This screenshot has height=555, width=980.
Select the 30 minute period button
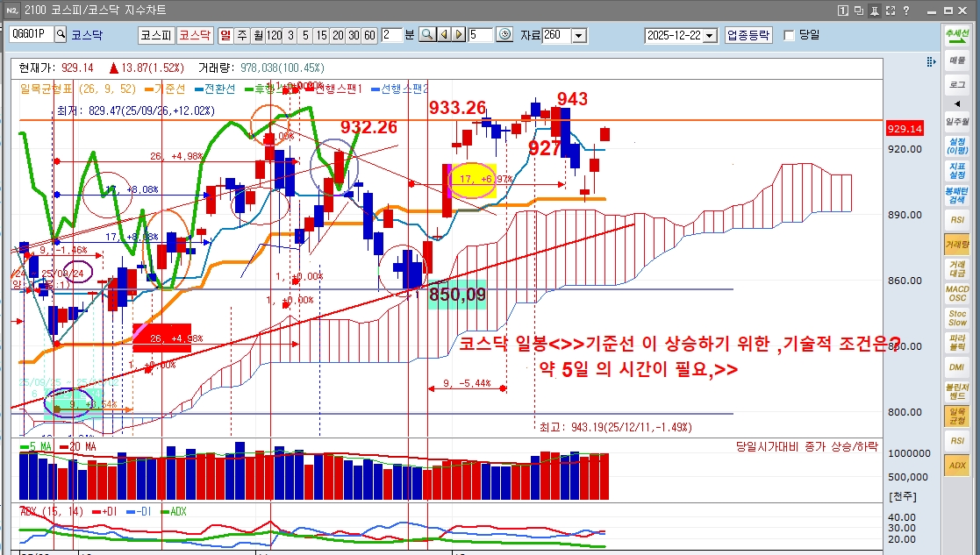pos(354,36)
